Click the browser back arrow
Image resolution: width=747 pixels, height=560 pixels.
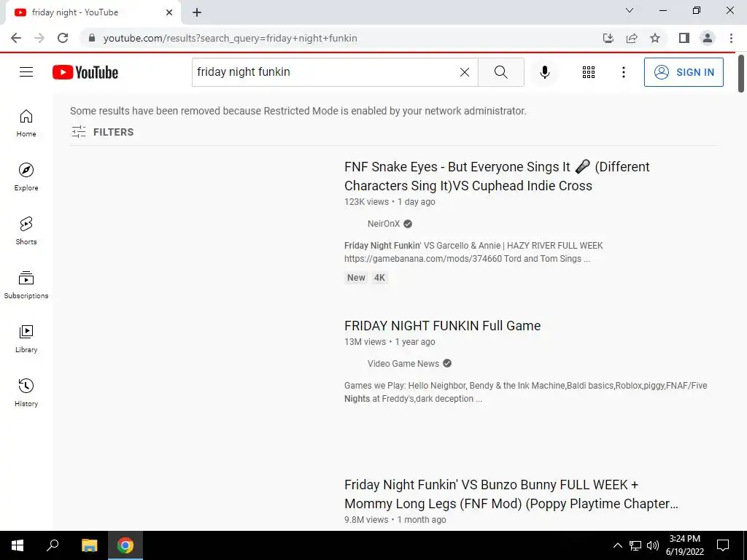click(16, 38)
